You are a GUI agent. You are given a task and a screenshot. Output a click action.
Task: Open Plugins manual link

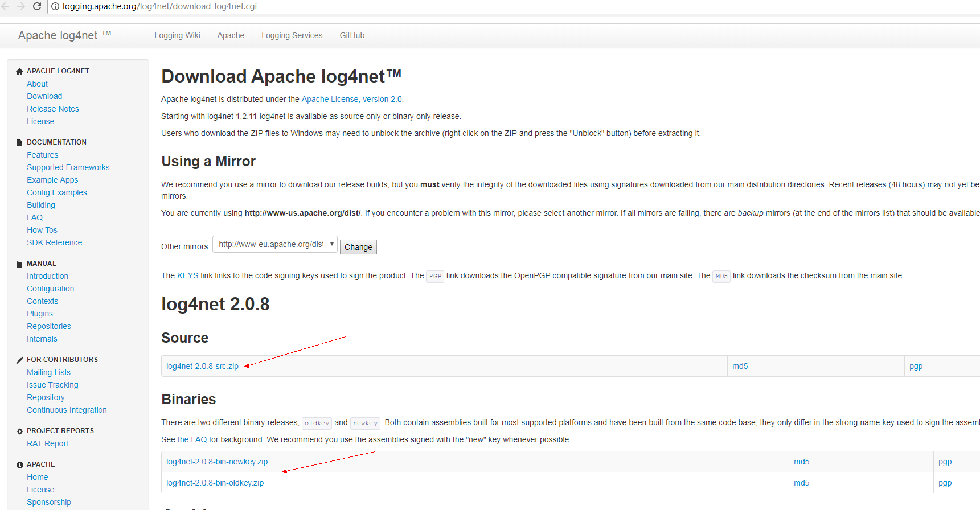pyautogui.click(x=40, y=314)
